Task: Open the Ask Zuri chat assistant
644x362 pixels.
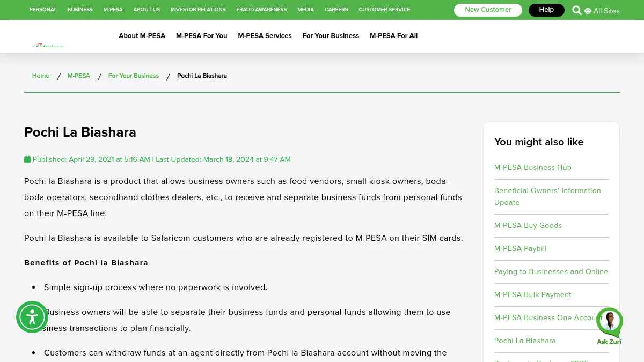Action: click(x=609, y=326)
